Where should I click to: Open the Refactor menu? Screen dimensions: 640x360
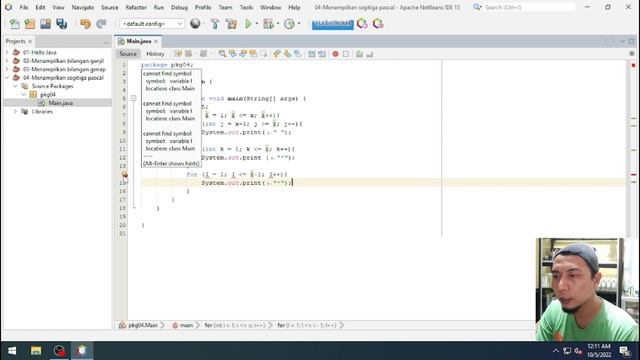click(x=136, y=7)
